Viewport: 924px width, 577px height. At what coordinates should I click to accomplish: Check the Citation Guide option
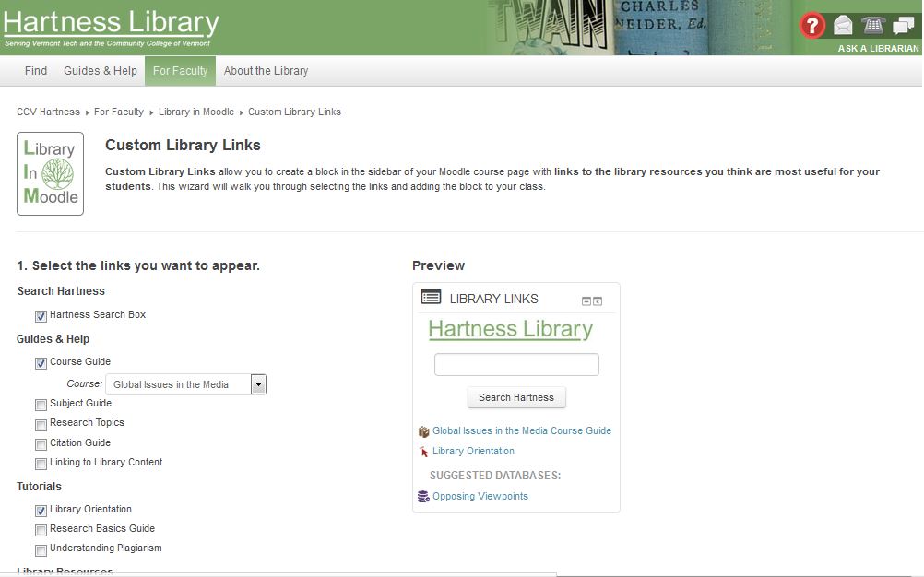click(x=41, y=444)
